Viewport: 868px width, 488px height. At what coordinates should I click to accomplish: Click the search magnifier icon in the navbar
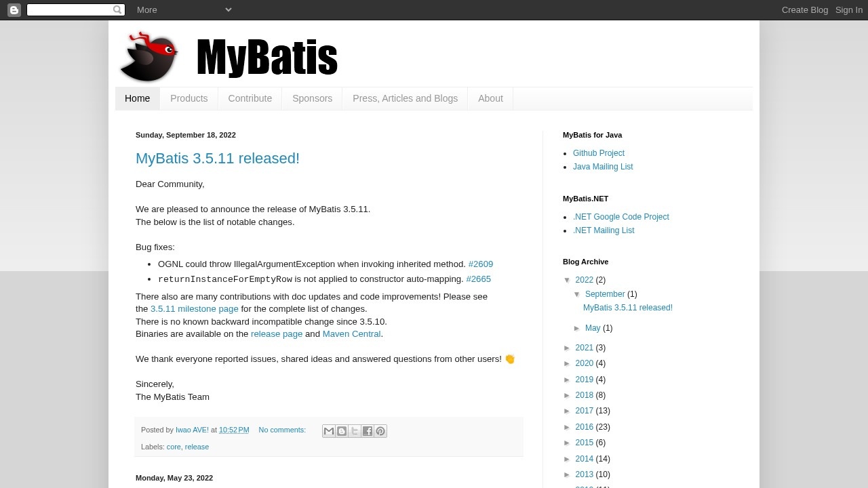click(117, 9)
